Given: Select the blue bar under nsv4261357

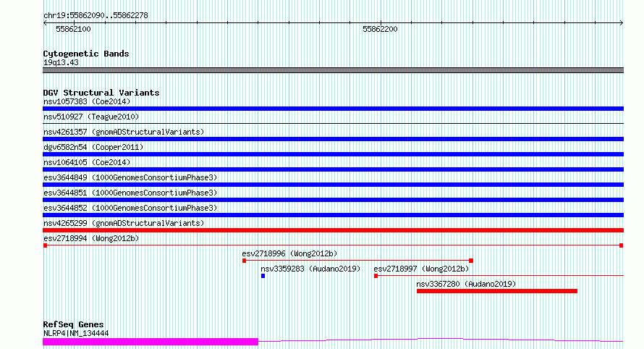Looking at the screenshot, I should pos(333,139).
